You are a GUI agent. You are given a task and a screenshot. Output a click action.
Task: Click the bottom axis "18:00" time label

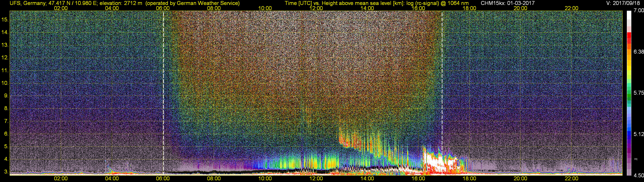pyautogui.click(x=469, y=179)
